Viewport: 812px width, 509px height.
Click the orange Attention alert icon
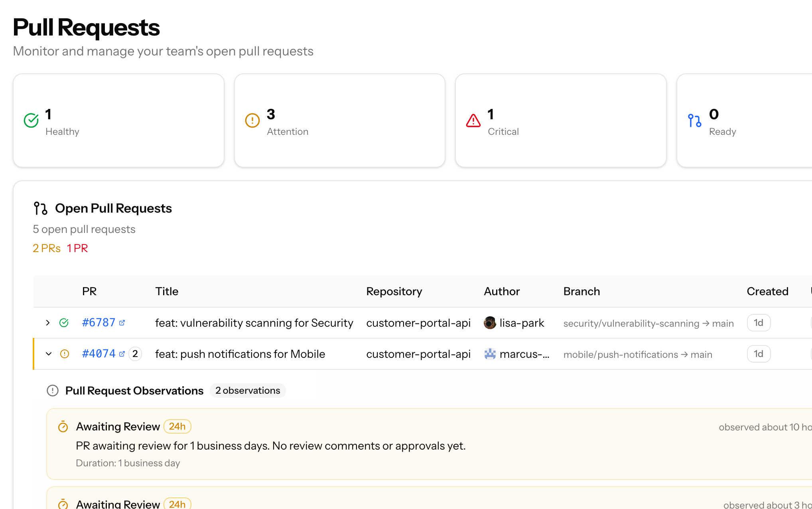[252, 120]
